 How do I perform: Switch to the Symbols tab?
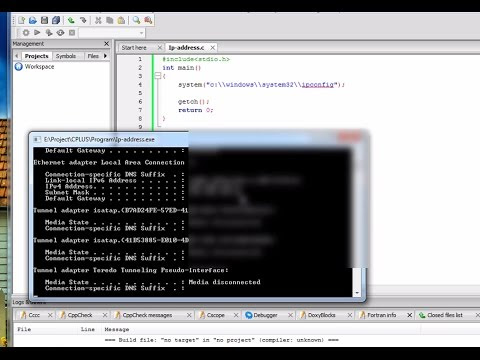tap(66, 56)
